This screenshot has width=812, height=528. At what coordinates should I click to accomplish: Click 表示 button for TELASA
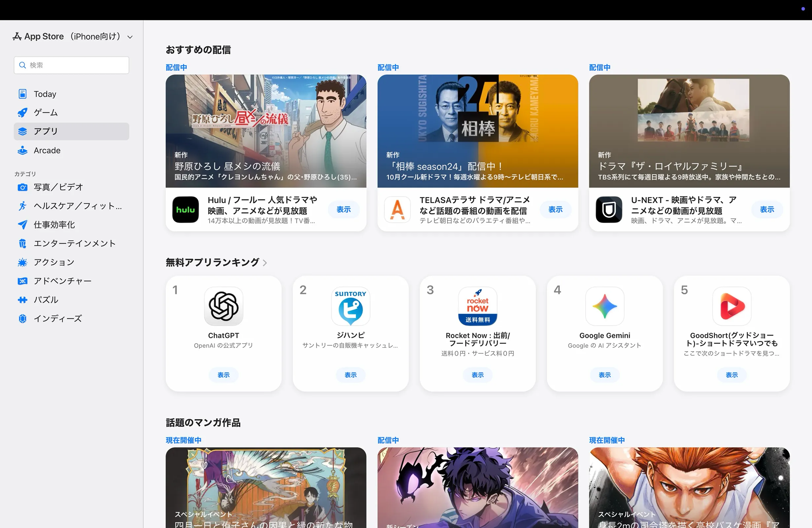(555, 210)
